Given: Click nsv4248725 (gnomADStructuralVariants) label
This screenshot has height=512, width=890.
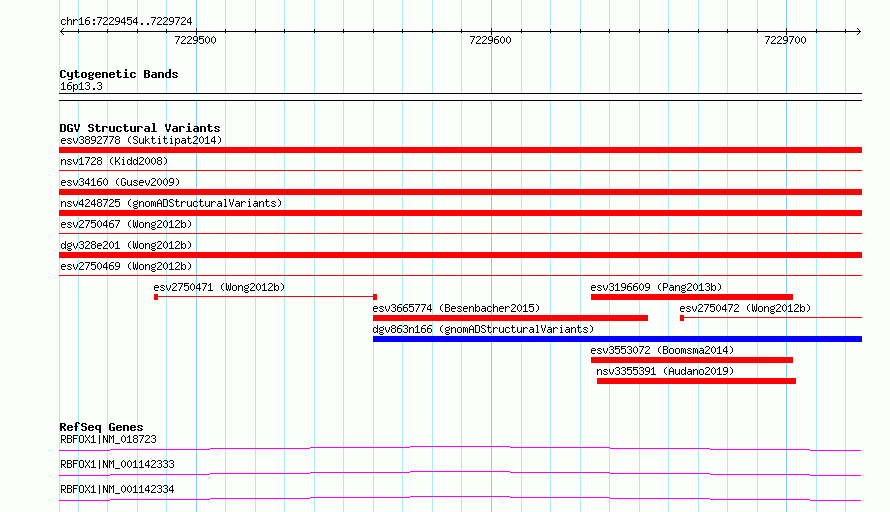Looking at the screenshot, I should click(x=171, y=203).
